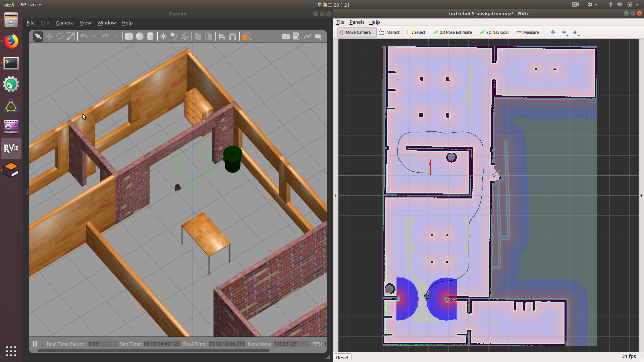Insert a cylinder shape in Gazebo
This screenshot has height=362, width=644.
pyautogui.click(x=150, y=37)
